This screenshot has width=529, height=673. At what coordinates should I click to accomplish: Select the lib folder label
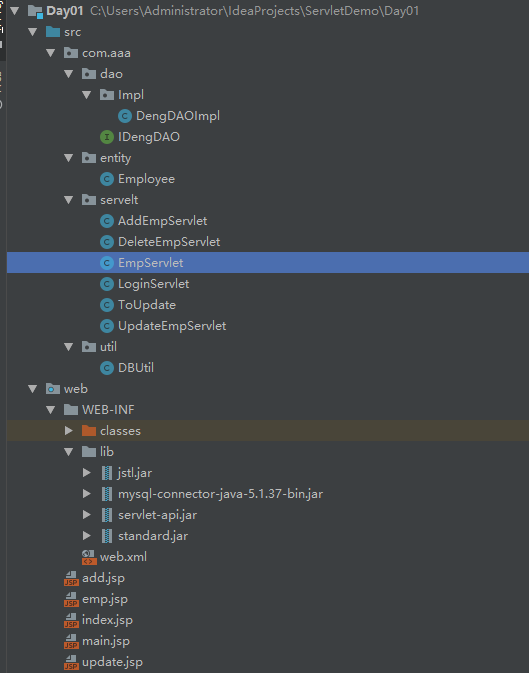click(x=107, y=452)
